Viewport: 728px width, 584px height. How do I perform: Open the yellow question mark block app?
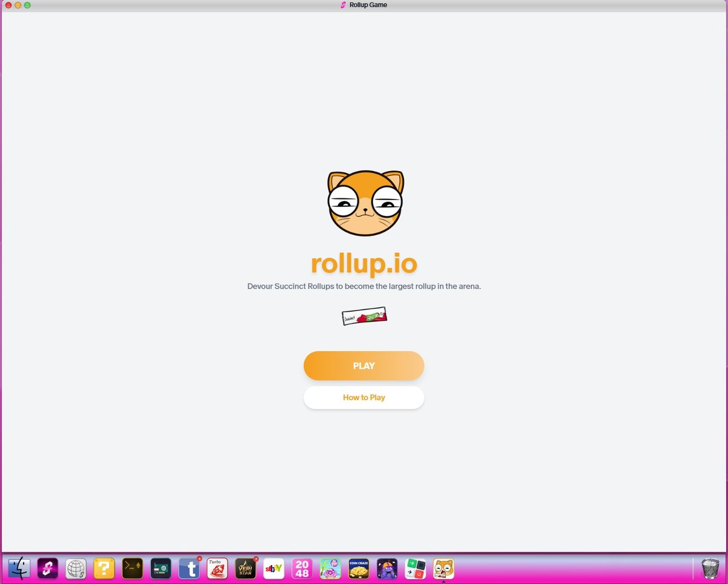[x=104, y=568]
